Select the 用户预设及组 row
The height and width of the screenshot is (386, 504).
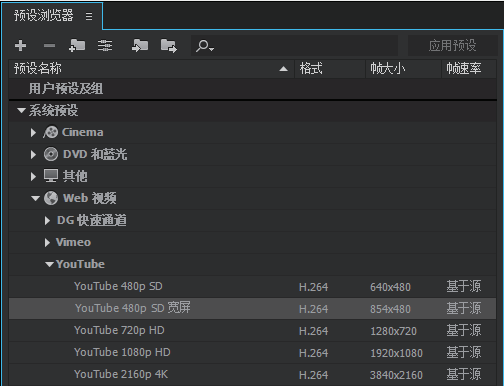(x=253, y=89)
